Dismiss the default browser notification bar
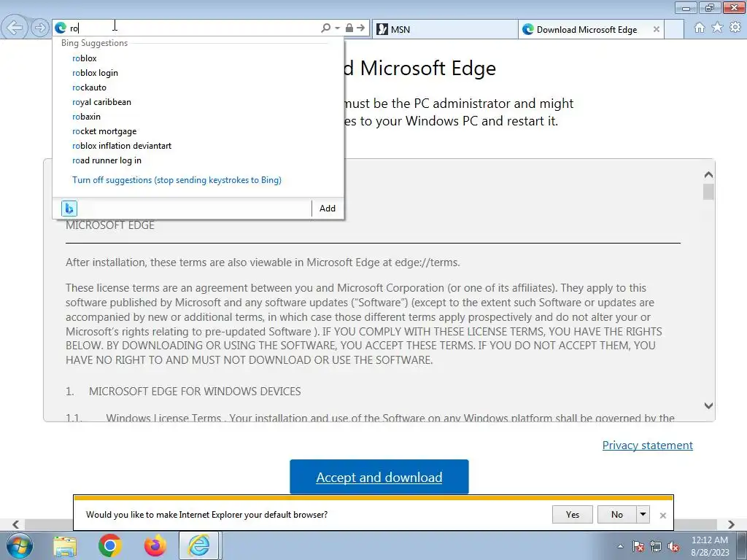 [662, 516]
